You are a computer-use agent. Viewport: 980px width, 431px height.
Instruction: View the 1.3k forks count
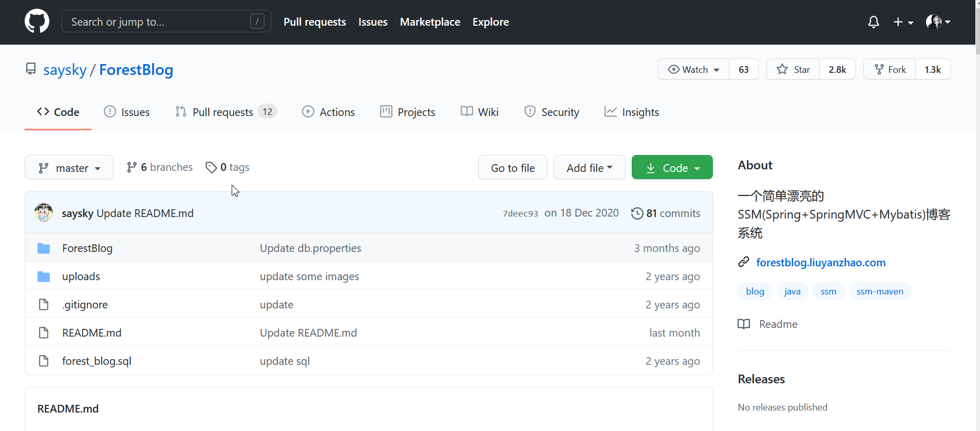tap(933, 69)
